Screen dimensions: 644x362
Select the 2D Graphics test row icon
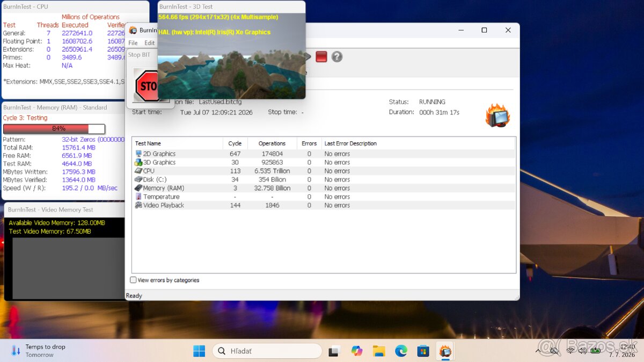click(x=138, y=154)
